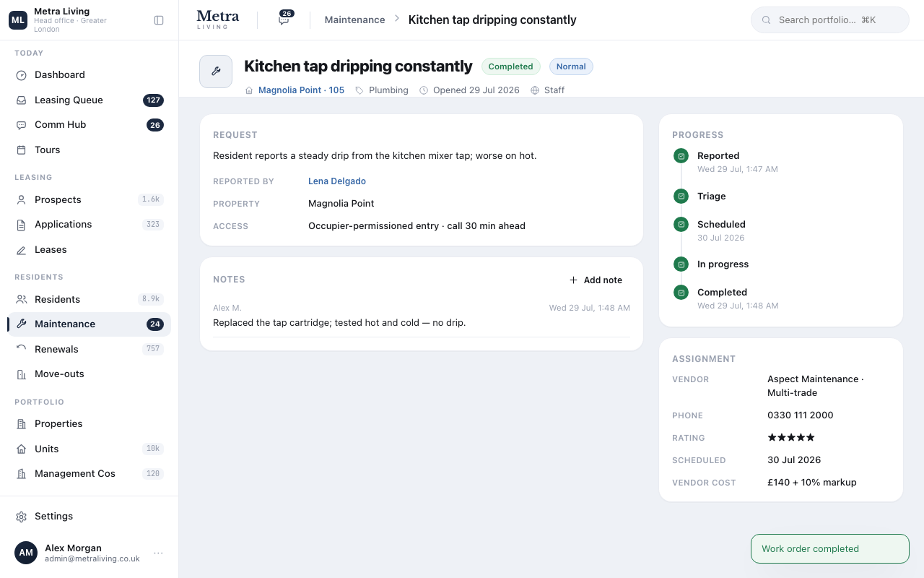Click the Completed step check icon
This screenshot has width=924, height=578.
(681, 293)
